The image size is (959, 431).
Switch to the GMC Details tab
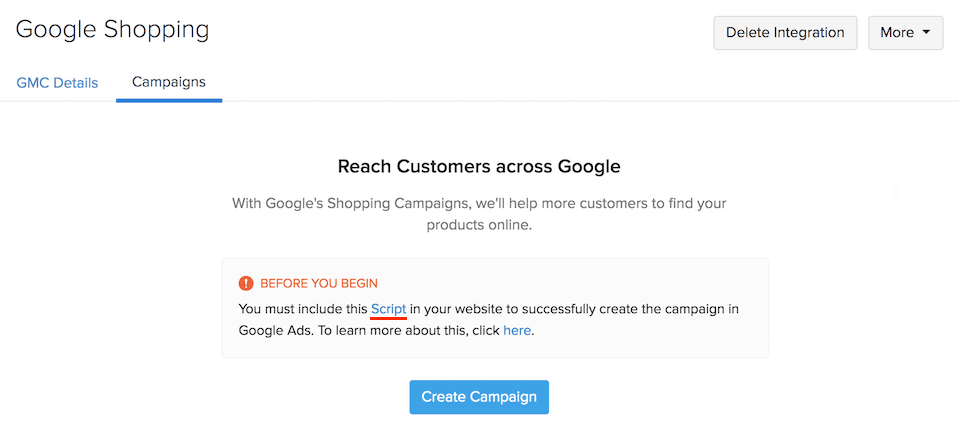(57, 82)
